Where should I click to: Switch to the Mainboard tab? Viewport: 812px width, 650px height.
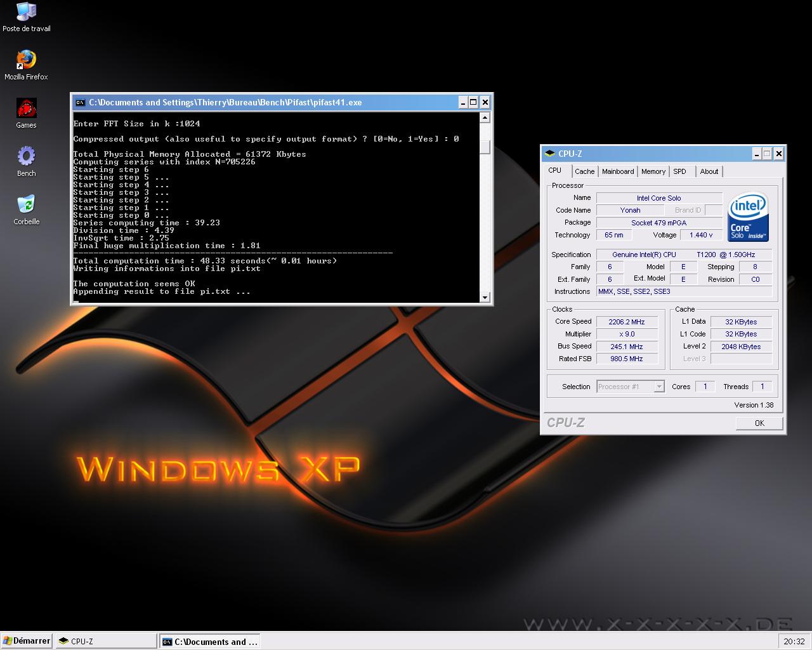(x=618, y=171)
